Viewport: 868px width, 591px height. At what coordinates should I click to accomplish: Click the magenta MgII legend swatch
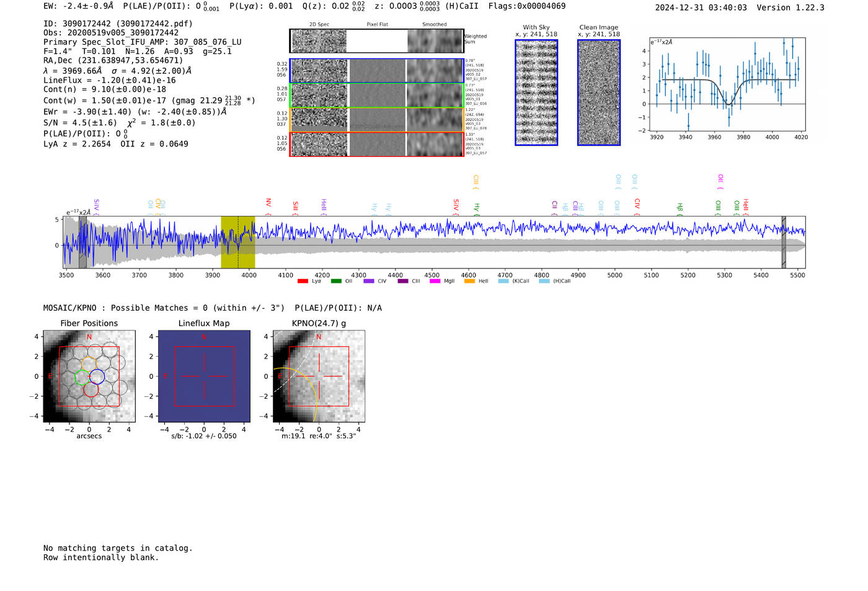[435, 282]
